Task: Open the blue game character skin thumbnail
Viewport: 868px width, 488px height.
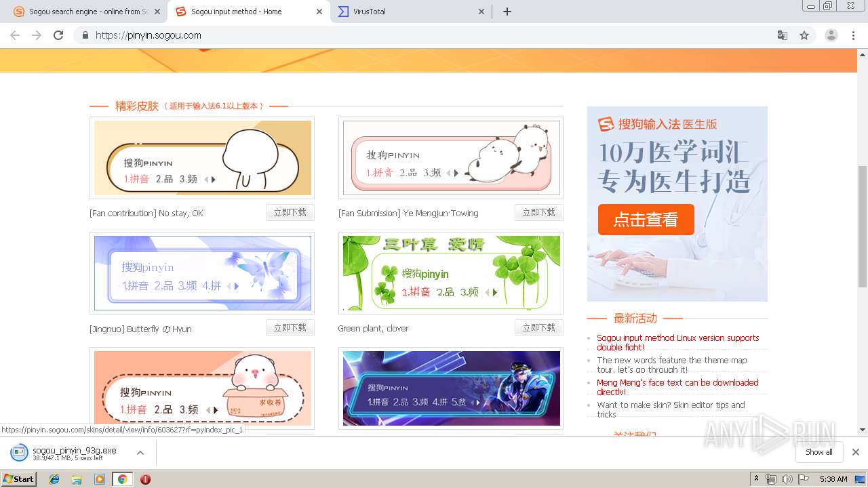Action: 451,388
